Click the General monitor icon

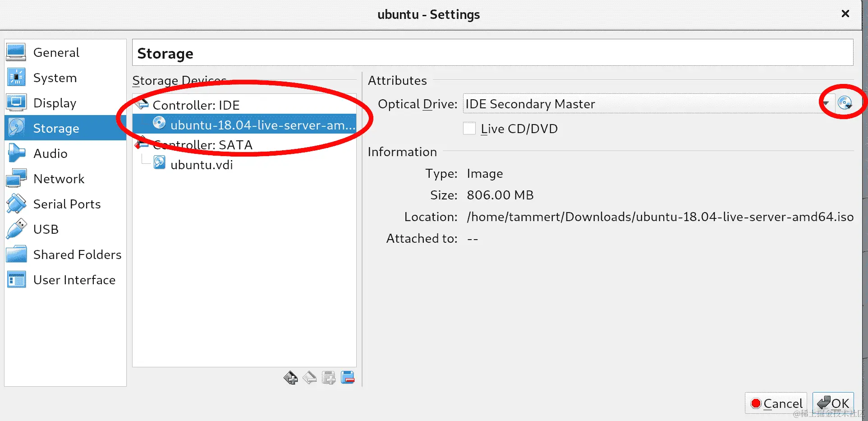coord(16,52)
